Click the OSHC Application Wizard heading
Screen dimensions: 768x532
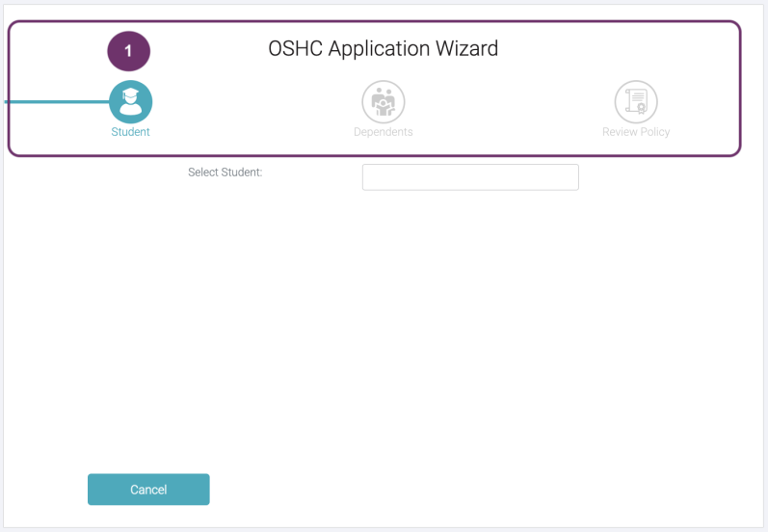click(x=383, y=48)
